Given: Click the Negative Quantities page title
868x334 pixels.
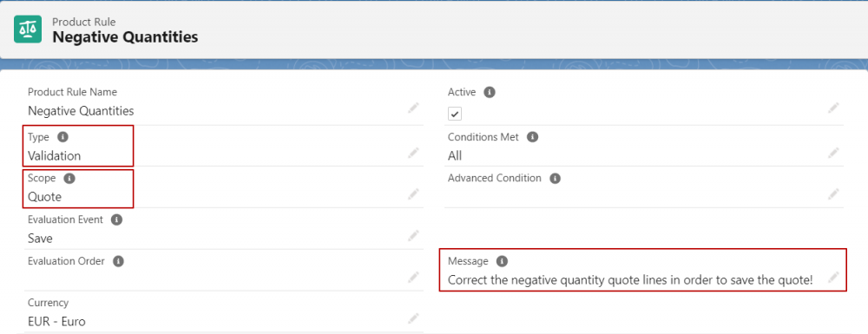Looking at the screenshot, I should pos(125,37).
